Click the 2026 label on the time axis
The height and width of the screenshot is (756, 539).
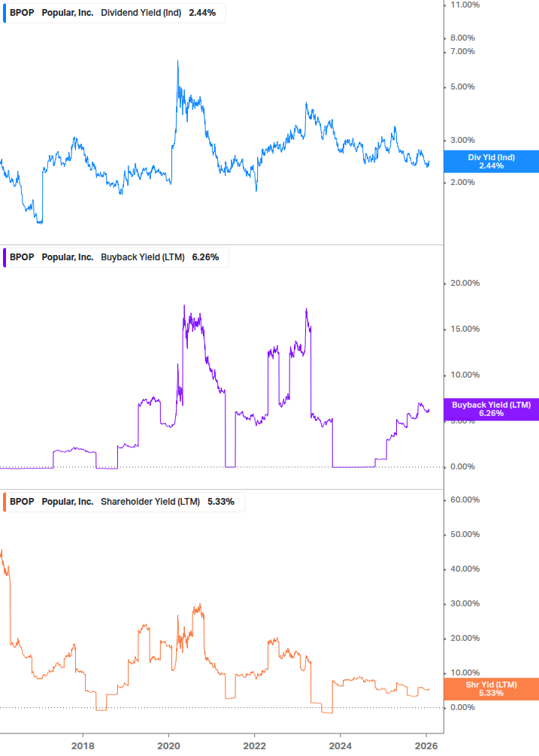pos(426,746)
